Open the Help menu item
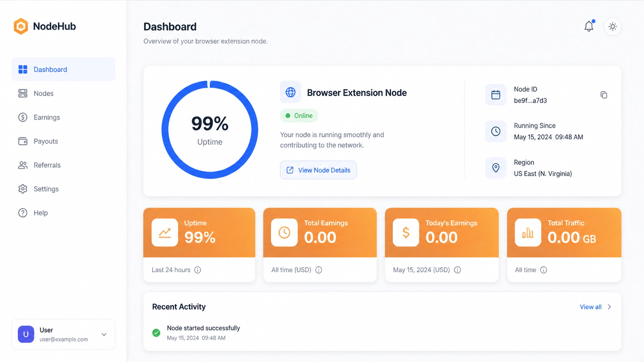The width and height of the screenshot is (644, 362). point(63,213)
